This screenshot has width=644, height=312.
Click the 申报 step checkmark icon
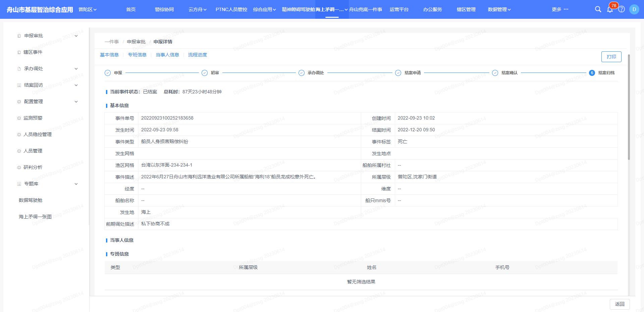[108, 73]
